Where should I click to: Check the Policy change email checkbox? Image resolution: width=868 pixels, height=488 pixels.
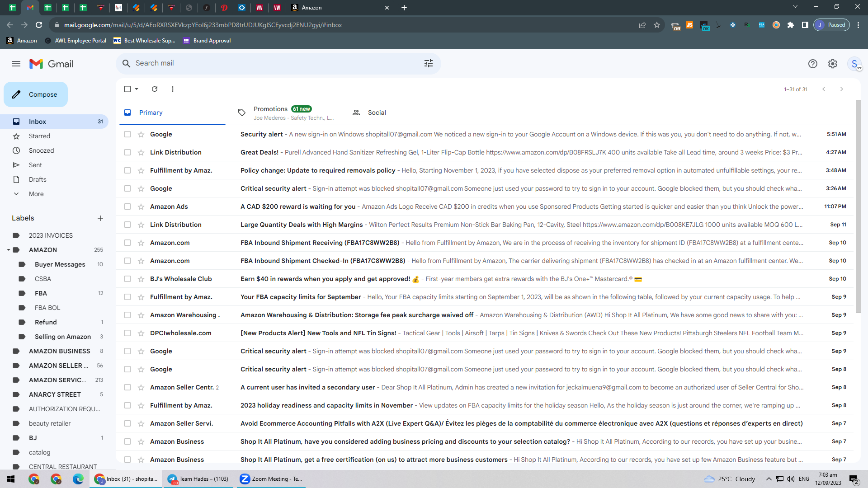click(127, 170)
